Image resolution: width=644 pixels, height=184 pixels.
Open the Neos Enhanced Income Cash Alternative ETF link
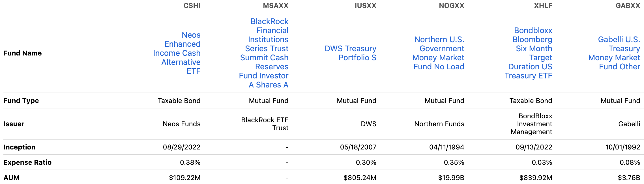[177, 53]
